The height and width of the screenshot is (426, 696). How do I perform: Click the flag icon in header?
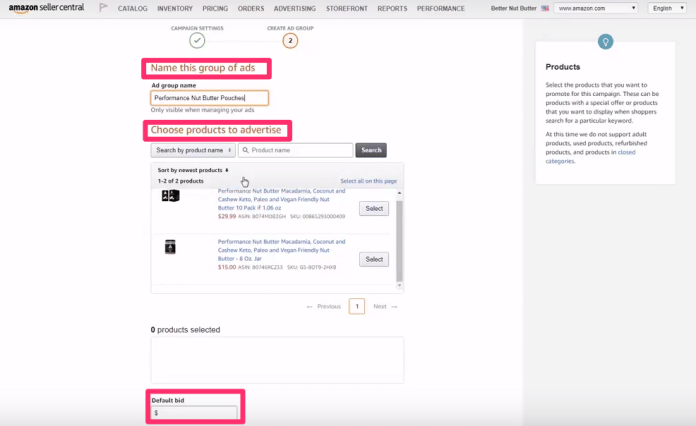pyautogui.click(x=104, y=8)
